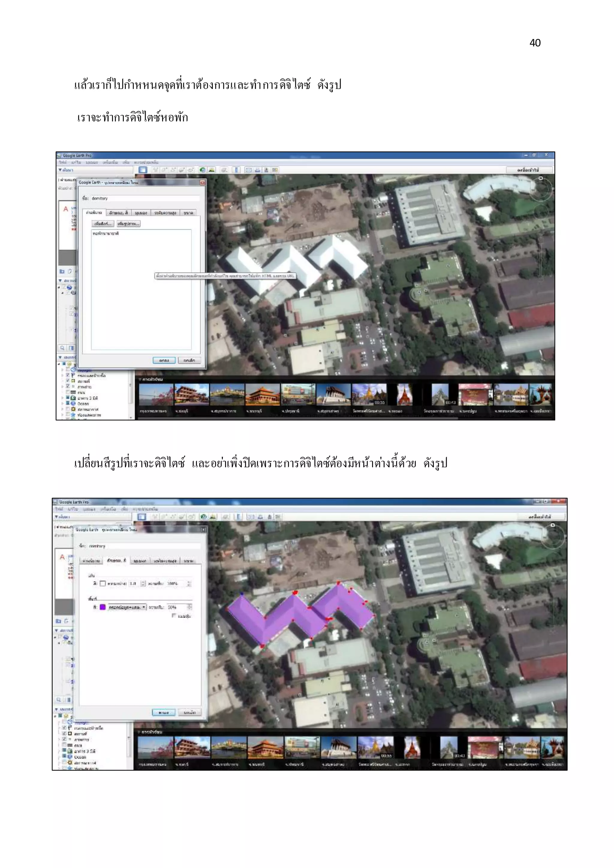This screenshot has width=614, height=868.
Task: Toggle Borders and Labels layer checkbox, description-tab screenshot
Action: [68, 375]
